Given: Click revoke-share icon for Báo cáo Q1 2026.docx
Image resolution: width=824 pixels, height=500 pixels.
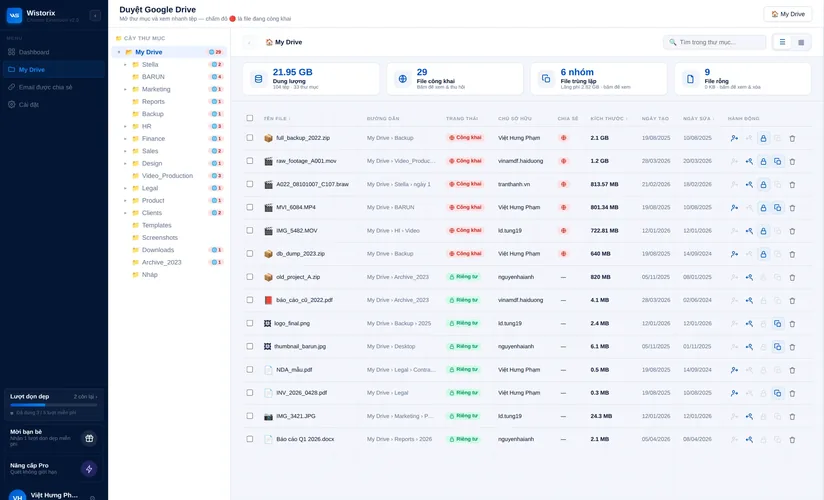Looking at the screenshot, I should click(x=749, y=440).
